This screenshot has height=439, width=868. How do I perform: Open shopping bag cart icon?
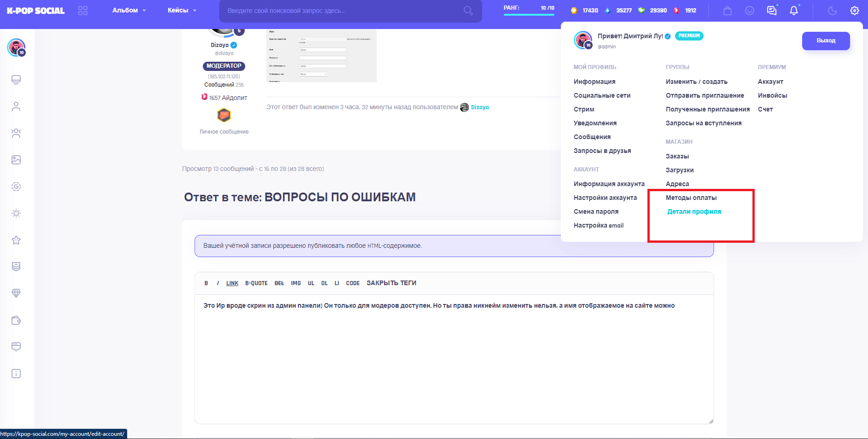(728, 11)
